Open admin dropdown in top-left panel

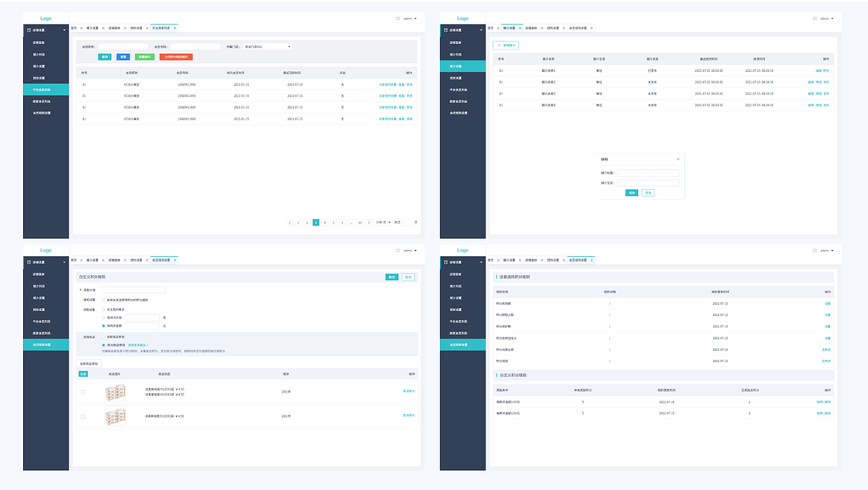point(410,18)
